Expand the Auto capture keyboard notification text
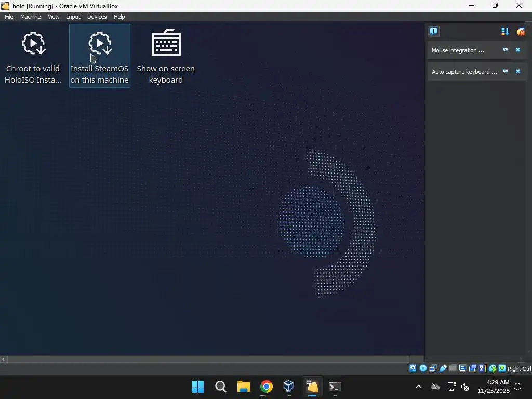532x399 pixels. 464,72
